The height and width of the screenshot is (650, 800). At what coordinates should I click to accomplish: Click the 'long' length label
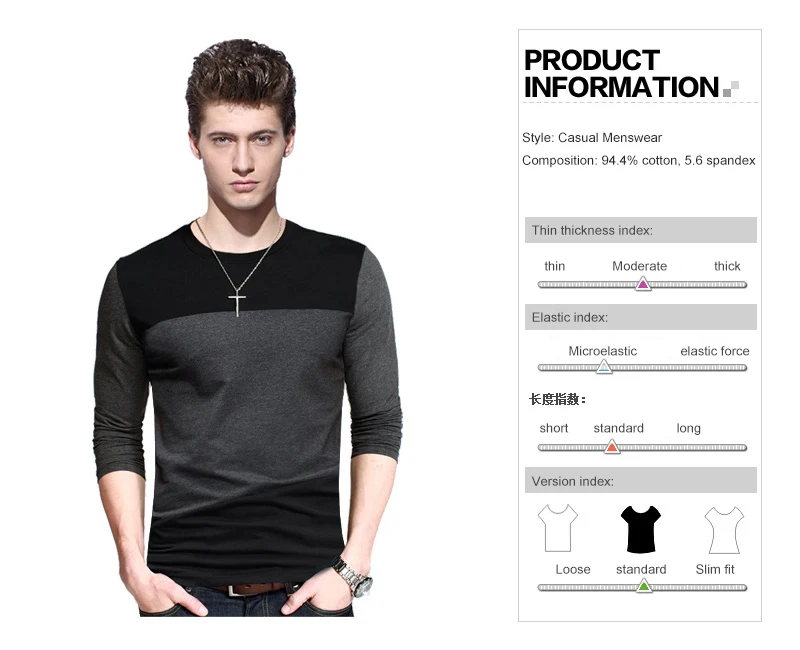[x=688, y=429]
